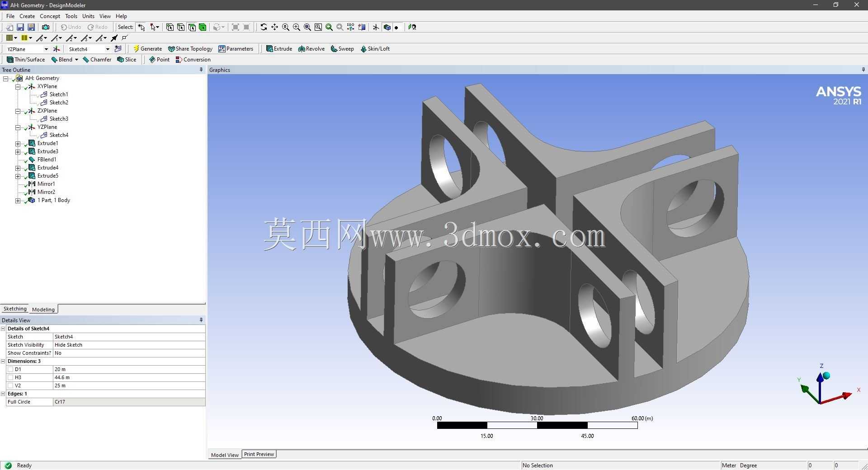Open the Create menu
868x470 pixels.
click(x=27, y=16)
